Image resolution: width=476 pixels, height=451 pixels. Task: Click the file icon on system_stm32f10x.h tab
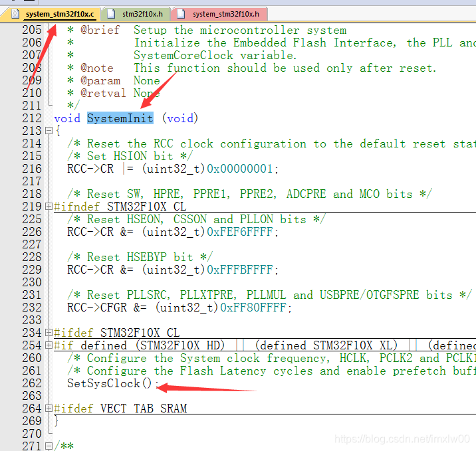tap(181, 14)
